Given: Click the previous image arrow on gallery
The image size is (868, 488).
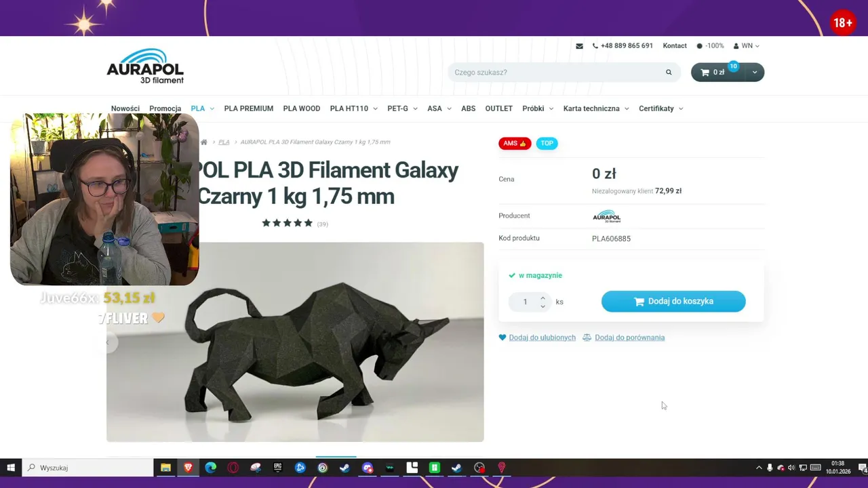Looking at the screenshot, I should 107,343.
